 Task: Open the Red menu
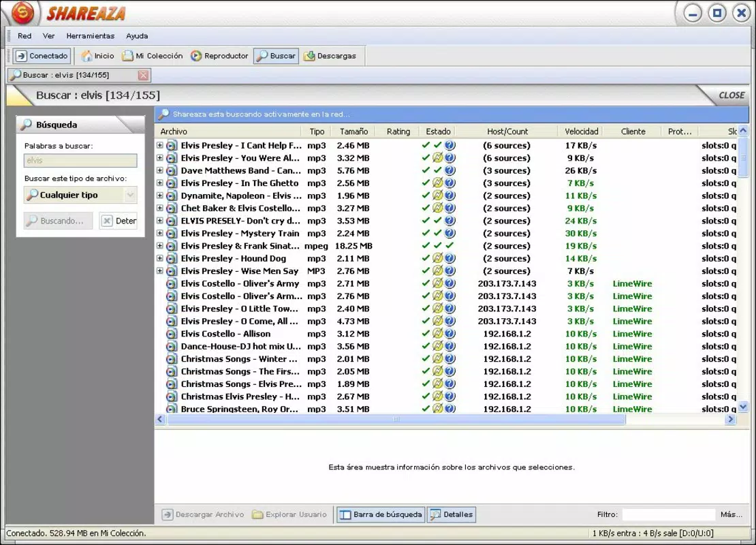(25, 35)
